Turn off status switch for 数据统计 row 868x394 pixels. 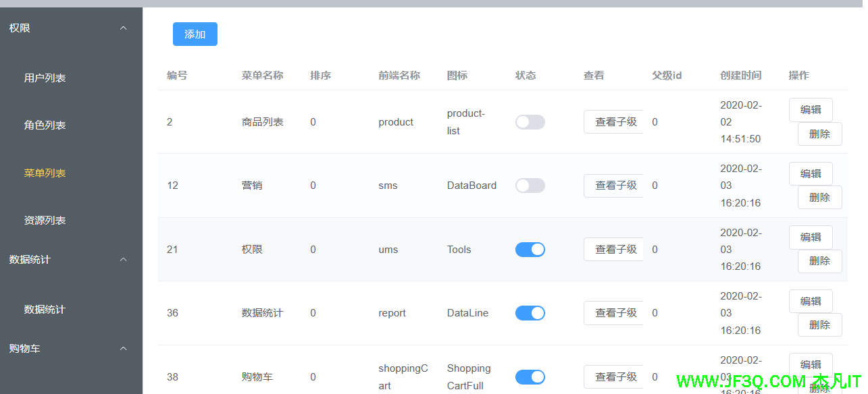pos(530,313)
